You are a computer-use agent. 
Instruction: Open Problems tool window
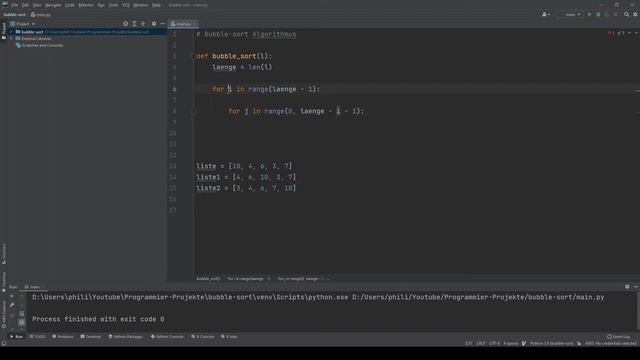[x=63, y=337]
